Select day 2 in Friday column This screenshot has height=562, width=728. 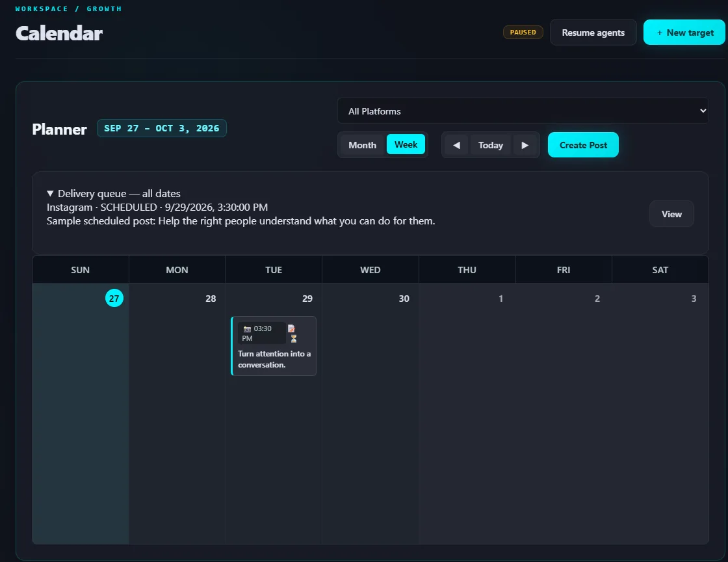coord(597,299)
